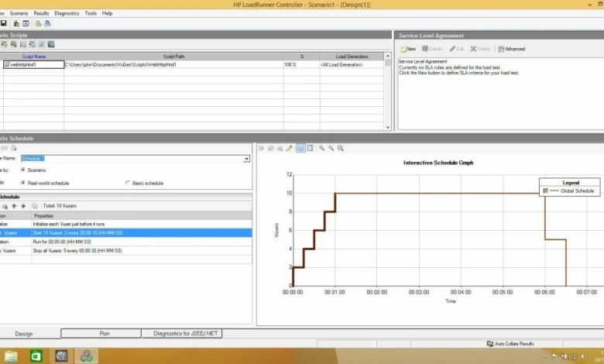Click the dark blue last Scenario Scripts icon
The height and width of the screenshot is (364, 604).
click(51, 44)
